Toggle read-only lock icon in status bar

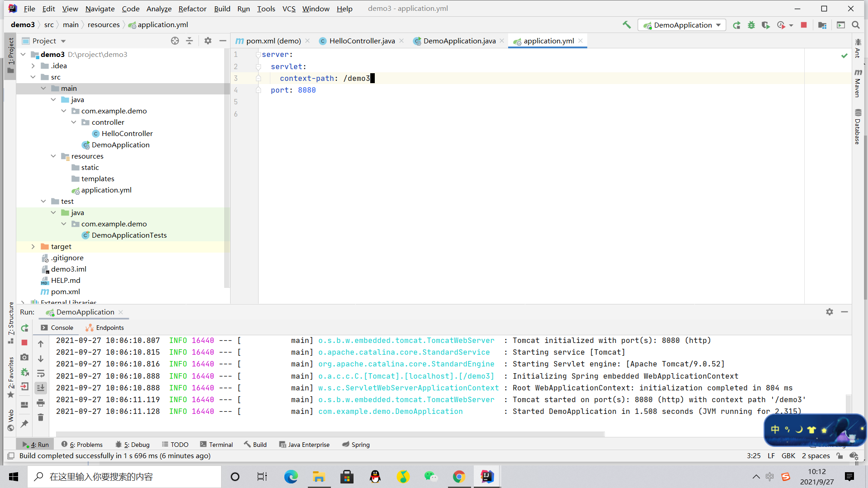840,456
